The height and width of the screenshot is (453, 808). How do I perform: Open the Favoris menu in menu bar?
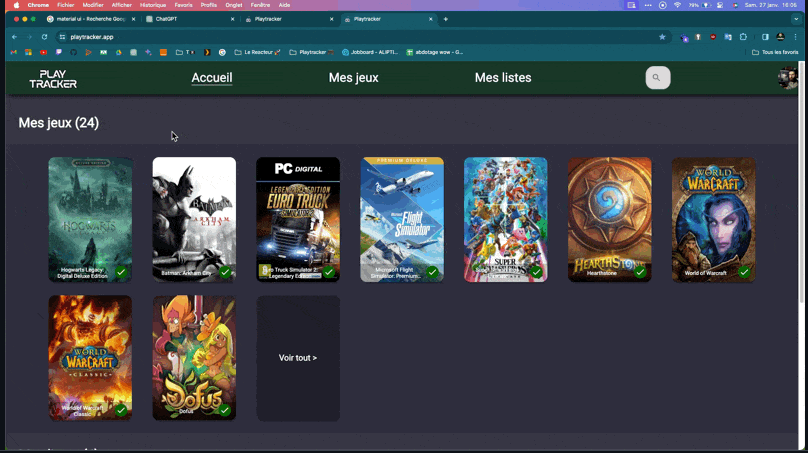(183, 5)
